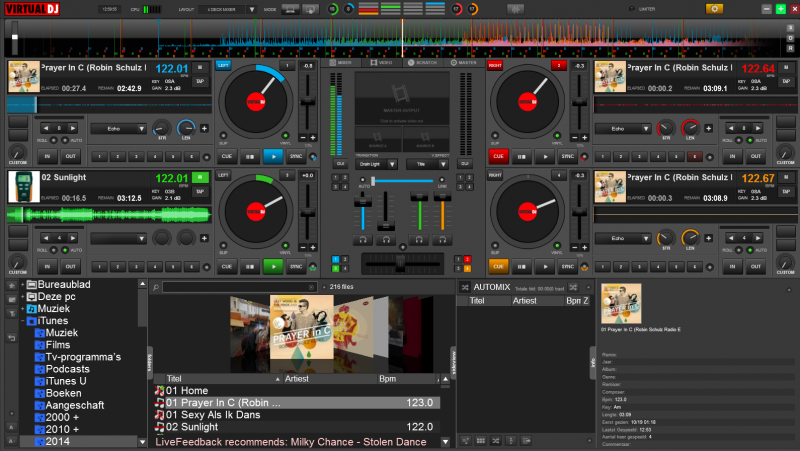Image resolution: width=800 pixels, height=451 pixels.
Task: Add effect slot with deck 2 plus button
Action: [x=708, y=129]
